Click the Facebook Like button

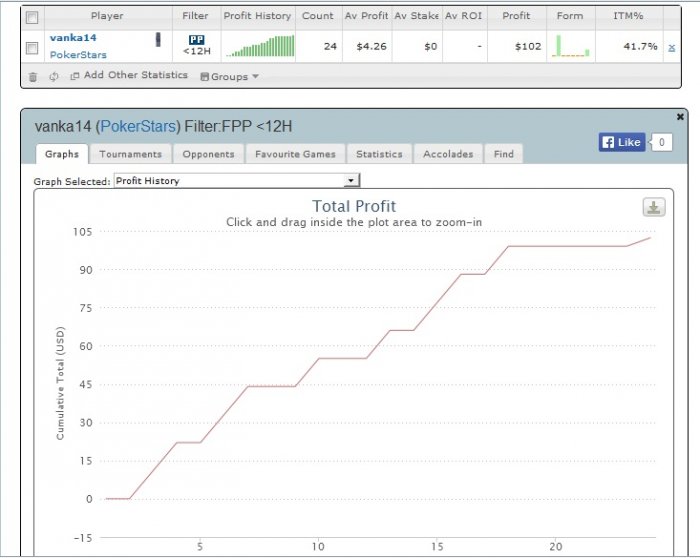tap(622, 142)
